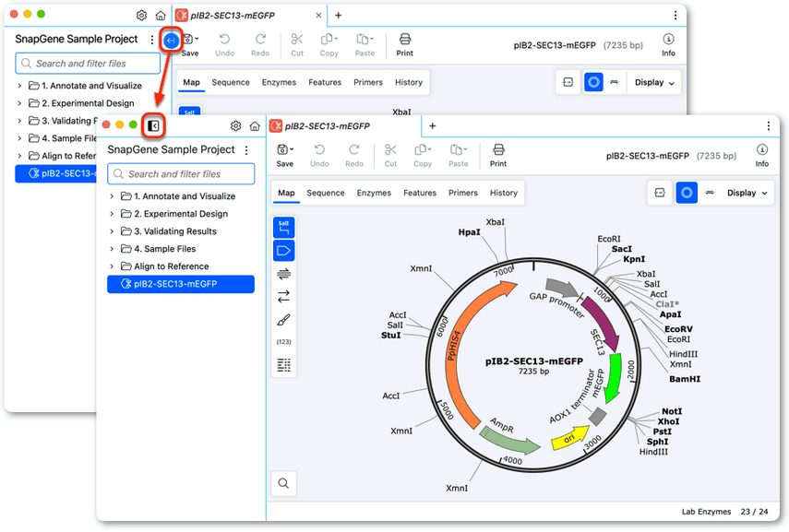
Task: Click StuI enzyme site label
Action: pos(391,336)
